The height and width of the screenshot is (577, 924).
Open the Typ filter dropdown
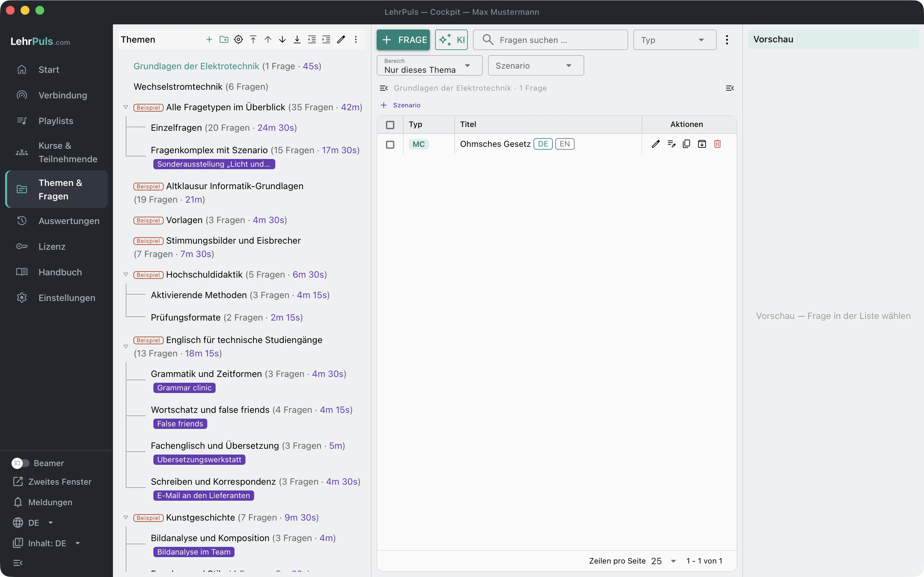pos(675,40)
